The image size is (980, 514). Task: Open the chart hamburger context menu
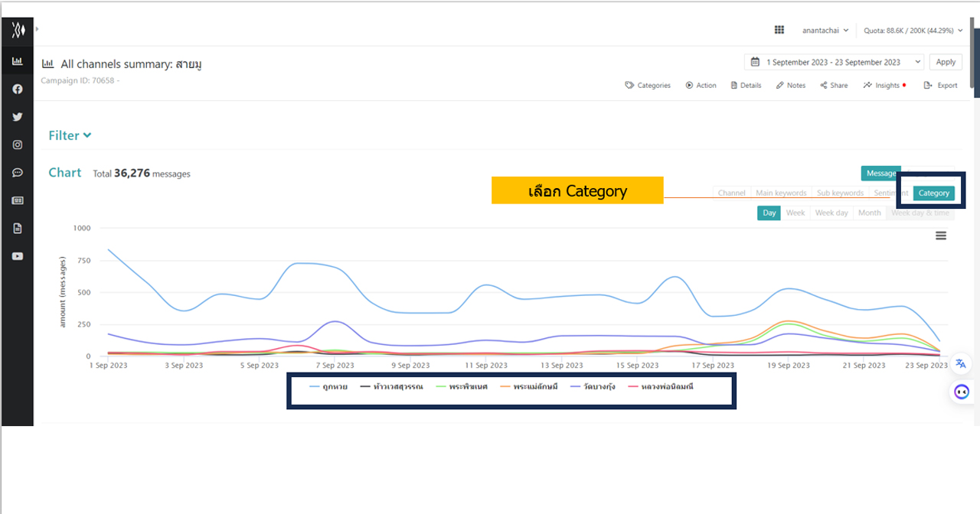click(941, 236)
